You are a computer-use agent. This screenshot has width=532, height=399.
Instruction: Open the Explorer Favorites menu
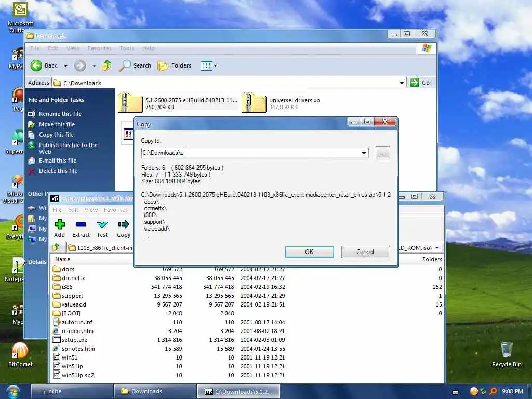pyautogui.click(x=99, y=48)
